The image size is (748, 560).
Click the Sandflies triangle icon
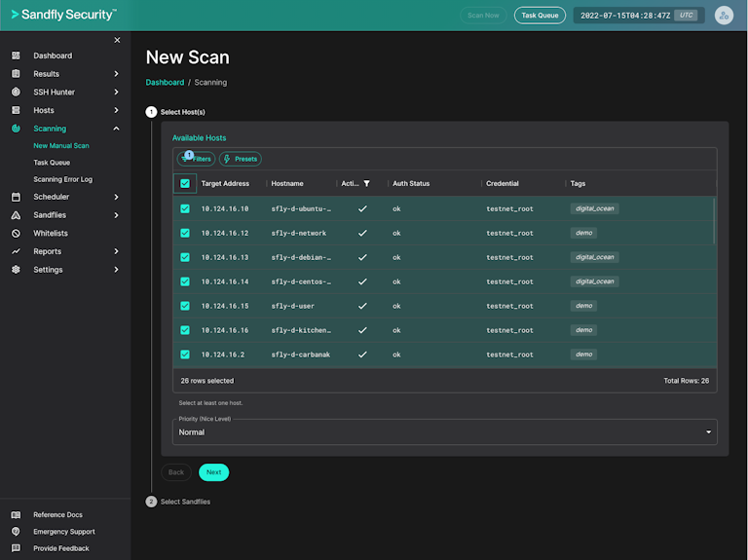(x=16, y=215)
